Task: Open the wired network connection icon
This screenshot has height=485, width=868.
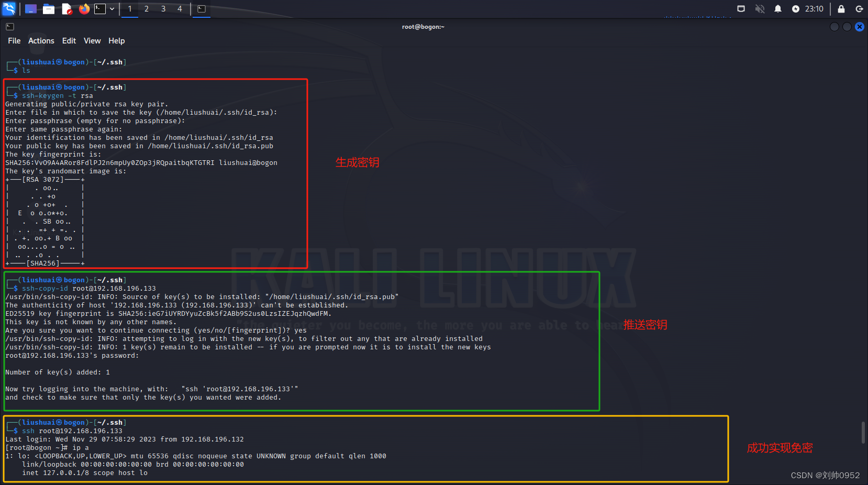Action: (741, 9)
